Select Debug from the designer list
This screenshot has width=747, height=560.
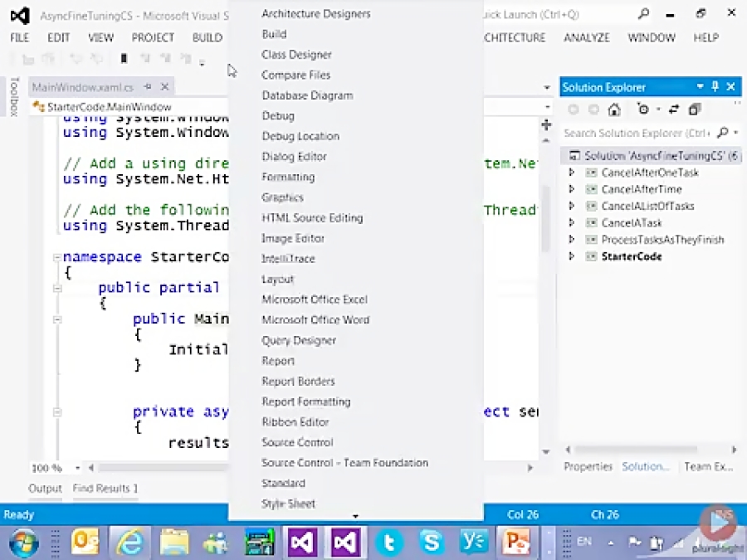[x=278, y=115]
